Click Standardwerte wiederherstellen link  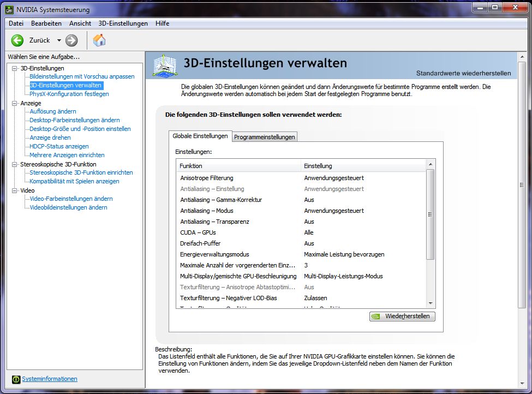pyautogui.click(x=463, y=73)
